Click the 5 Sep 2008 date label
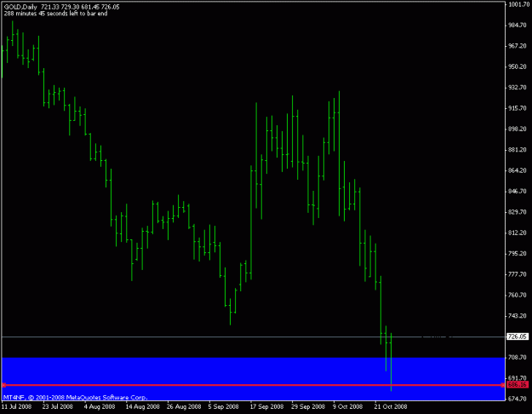 click(223, 406)
